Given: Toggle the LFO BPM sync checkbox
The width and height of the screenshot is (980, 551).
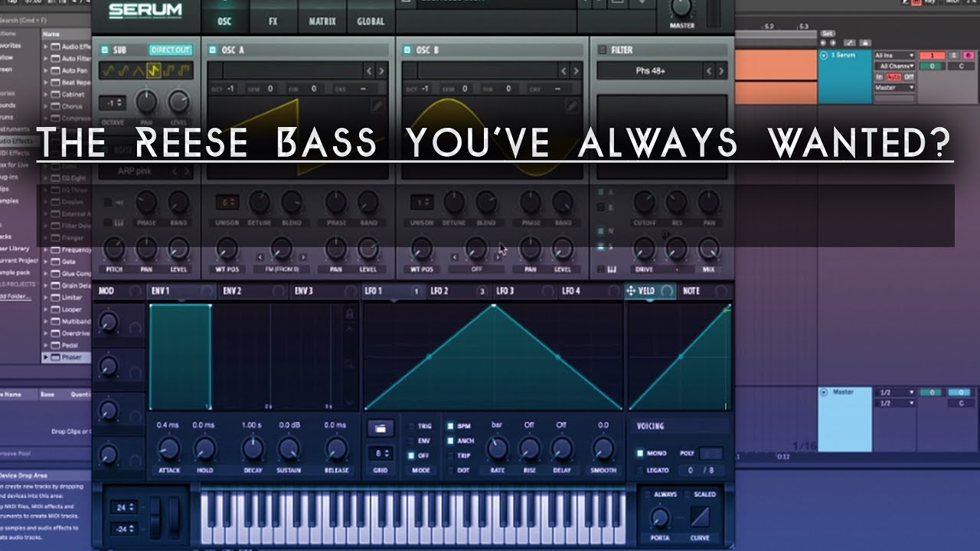Looking at the screenshot, I should [450, 426].
